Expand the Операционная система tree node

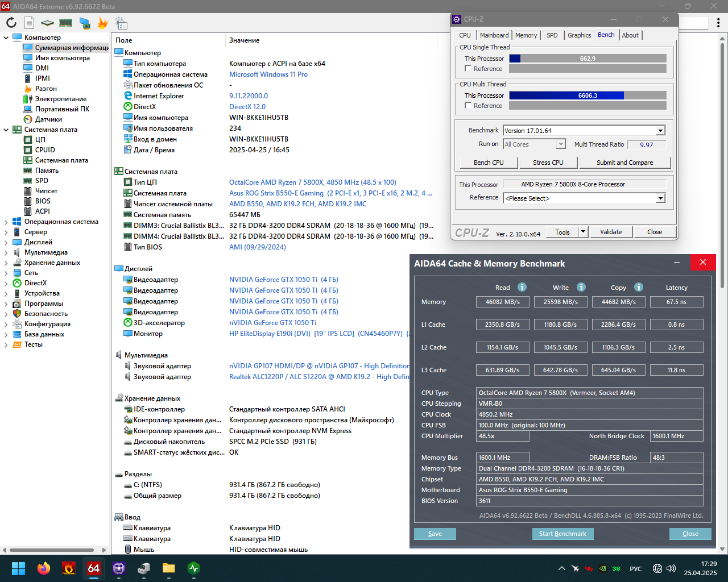coord(6,222)
